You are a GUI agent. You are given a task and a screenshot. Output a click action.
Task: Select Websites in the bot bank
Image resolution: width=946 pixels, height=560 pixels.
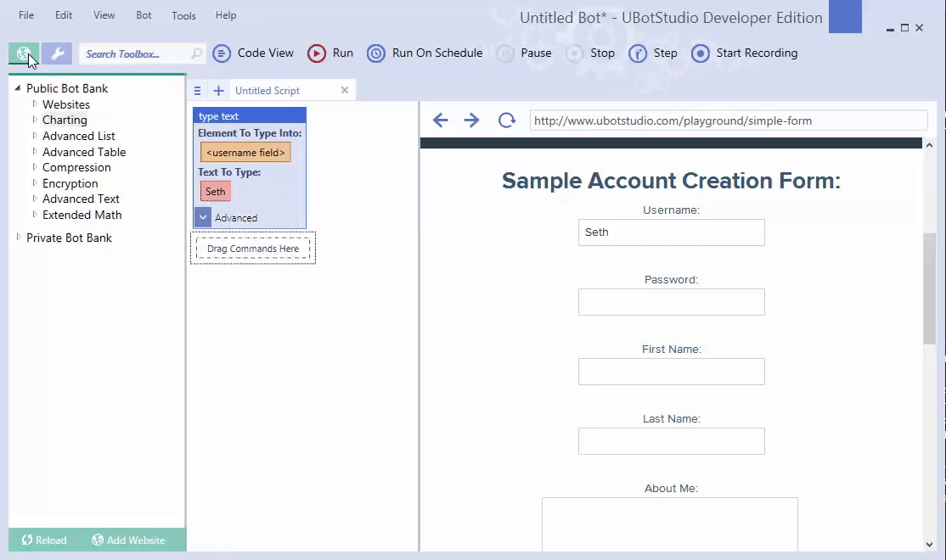(65, 104)
